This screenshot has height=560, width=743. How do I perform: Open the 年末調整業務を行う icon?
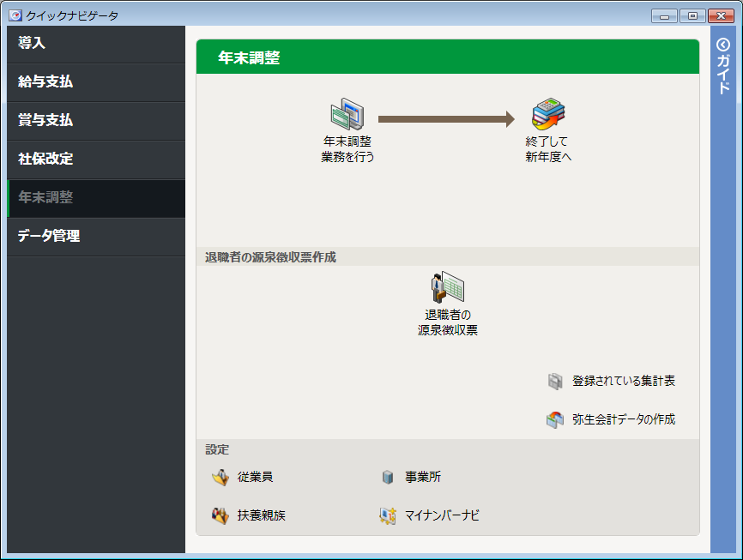click(x=347, y=114)
